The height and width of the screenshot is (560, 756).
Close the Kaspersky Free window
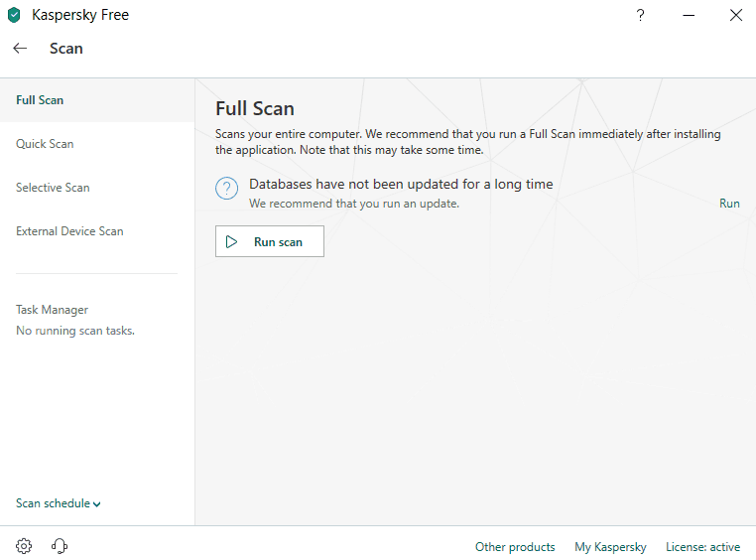(x=736, y=15)
